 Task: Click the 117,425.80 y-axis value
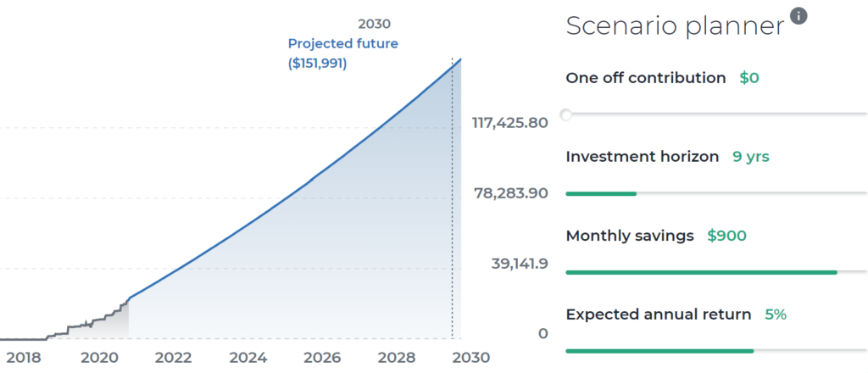[x=509, y=123]
